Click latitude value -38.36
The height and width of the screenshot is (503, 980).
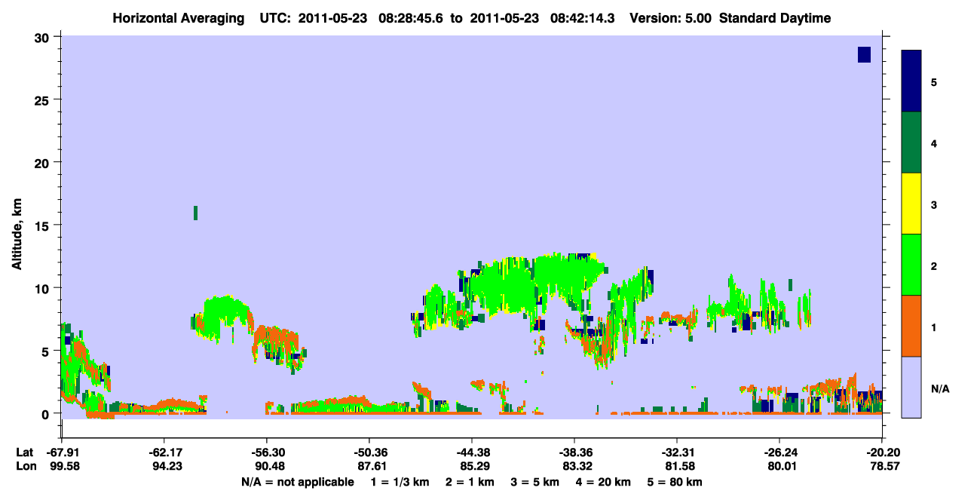[574, 452]
